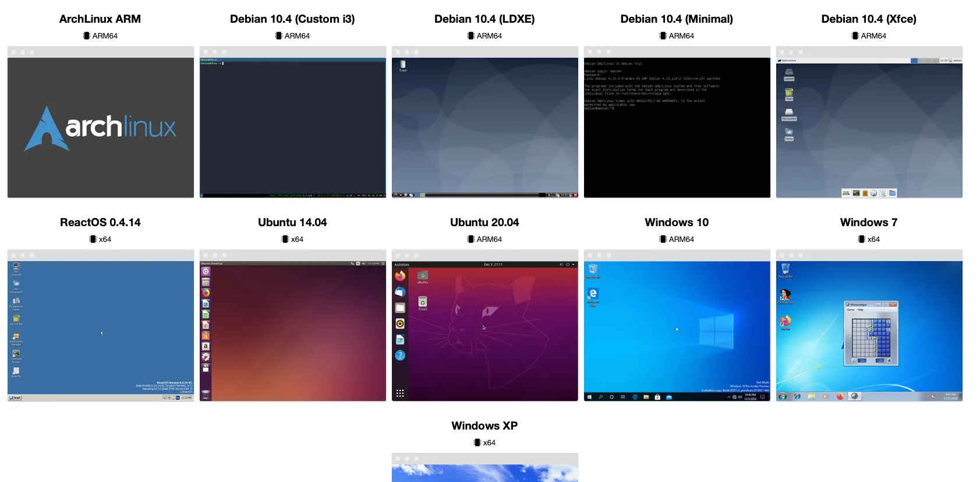Open the Debian 10.4 (Xfce) desktop screenshot
Screen dimensions: 980x482
click(869, 122)
